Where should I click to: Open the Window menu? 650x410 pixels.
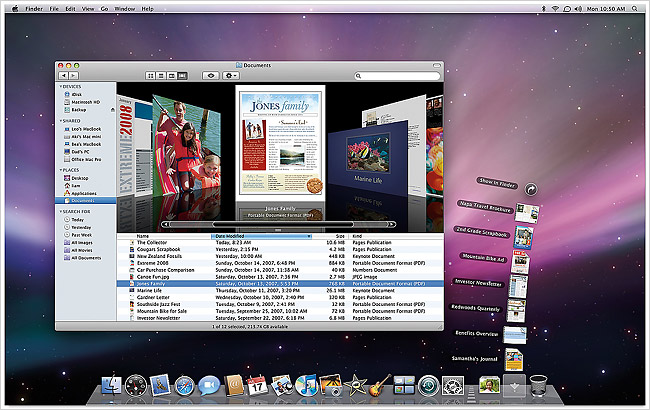coord(125,8)
